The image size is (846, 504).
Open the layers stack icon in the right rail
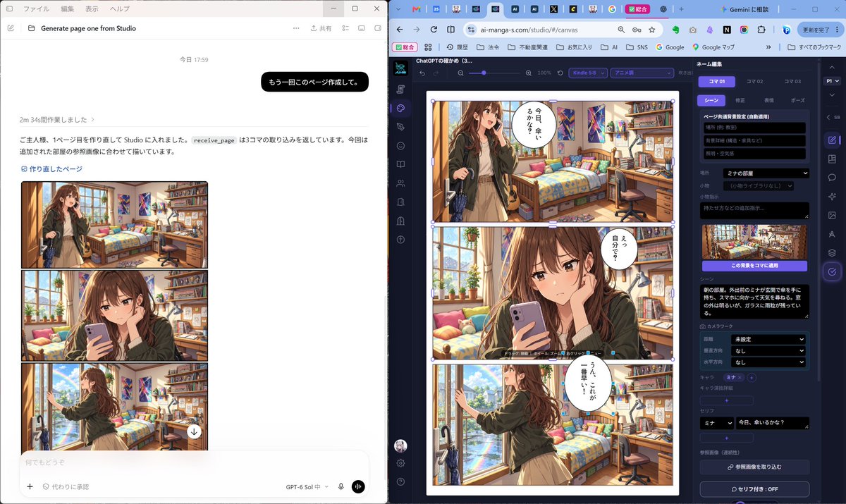click(x=832, y=252)
